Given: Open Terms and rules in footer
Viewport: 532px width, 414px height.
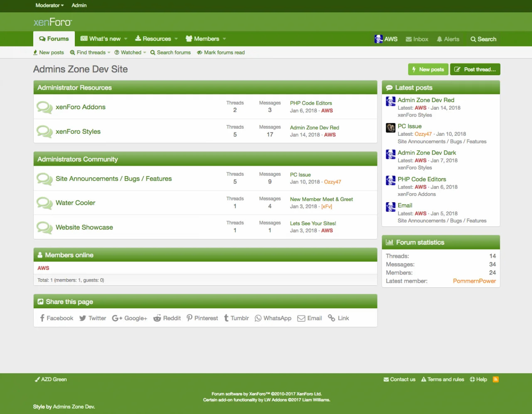Looking at the screenshot, I should point(443,380).
